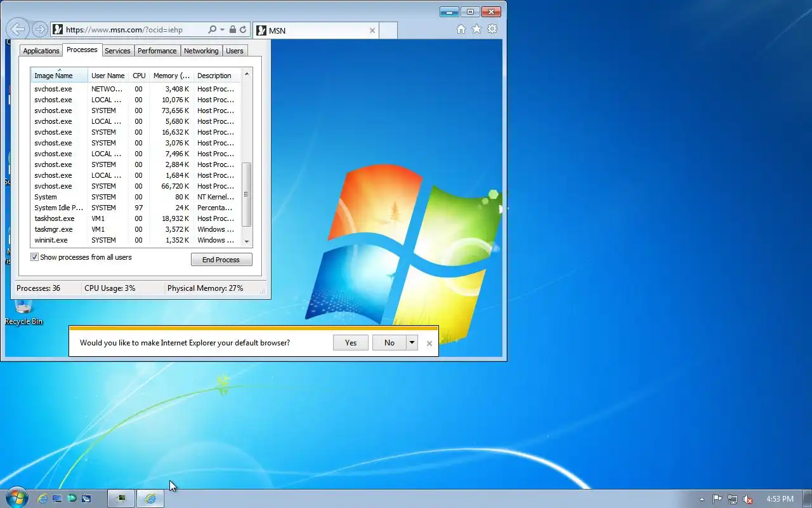
Task: Click the search magnifier in the address bar
Action: [213, 29]
